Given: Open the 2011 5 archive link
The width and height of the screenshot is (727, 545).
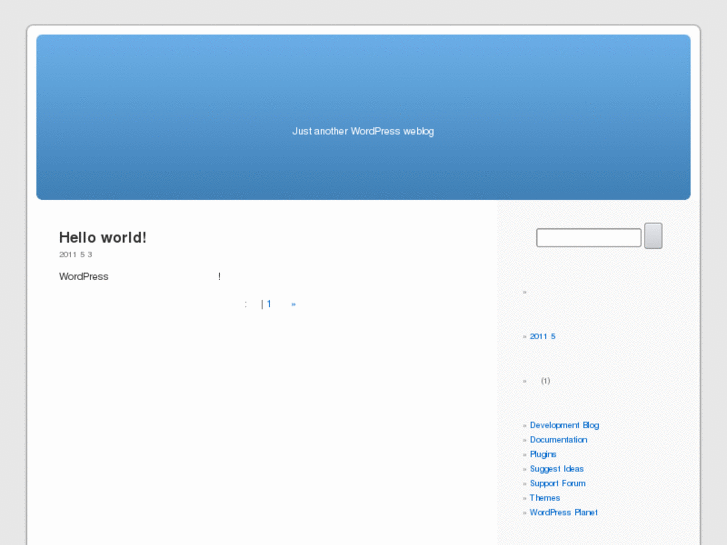Looking at the screenshot, I should (x=542, y=336).
